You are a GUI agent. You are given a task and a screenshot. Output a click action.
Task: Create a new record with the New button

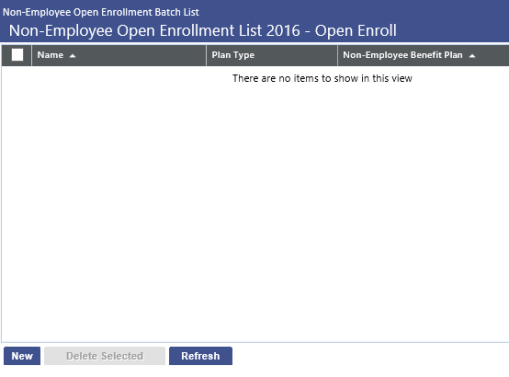coord(22,356)
